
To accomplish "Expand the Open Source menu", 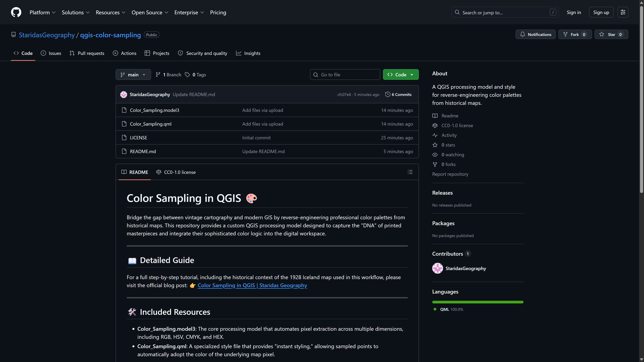I will tap(150, 12).
